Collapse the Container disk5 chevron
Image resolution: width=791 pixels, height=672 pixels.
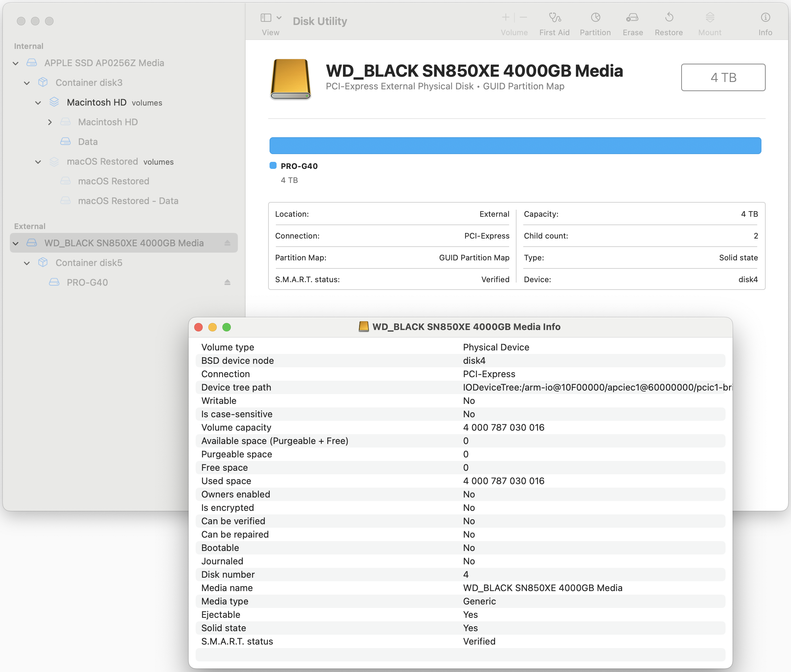pos(27,263)
